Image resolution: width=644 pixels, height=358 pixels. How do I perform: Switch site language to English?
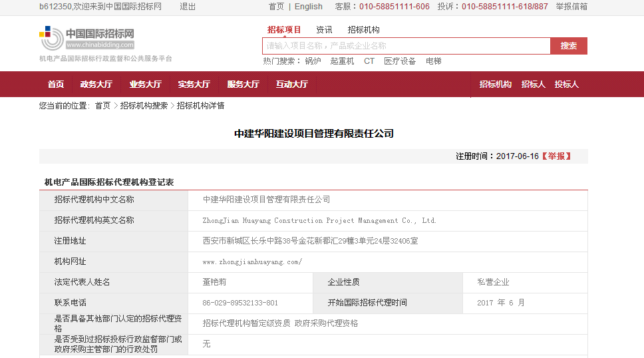[308, 7]
